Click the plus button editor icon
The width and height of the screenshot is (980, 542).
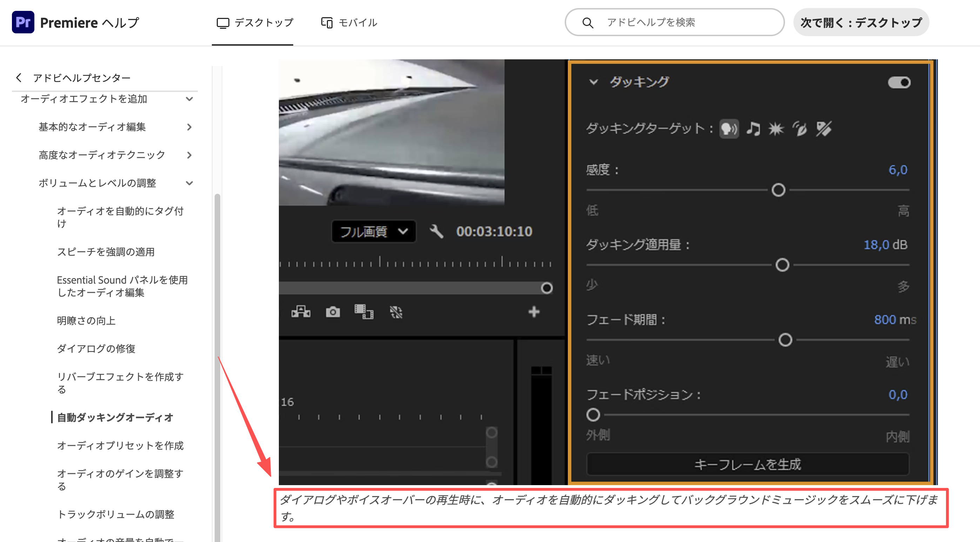pos(534,312)
